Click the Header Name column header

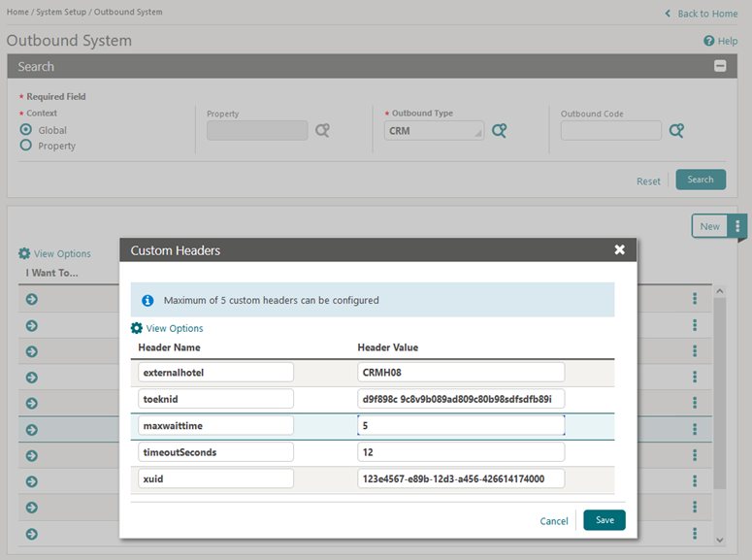pyautogui.click(x=169, y=347)
